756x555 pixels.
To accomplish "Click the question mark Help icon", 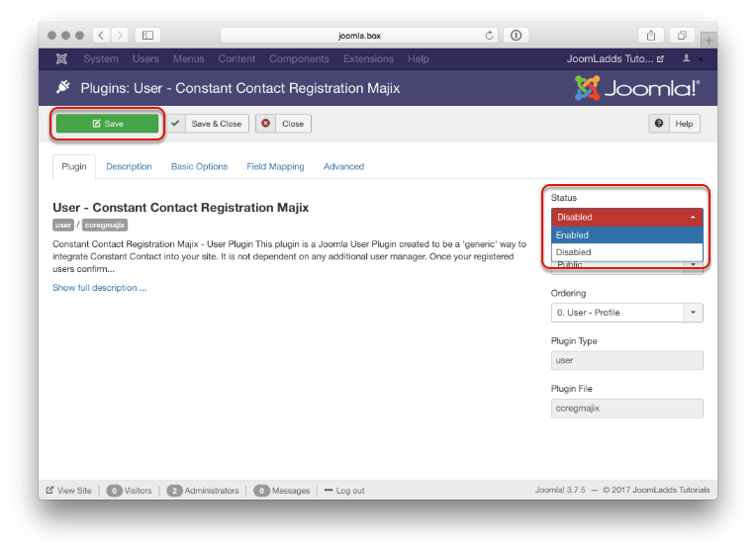I will (659, 124).
